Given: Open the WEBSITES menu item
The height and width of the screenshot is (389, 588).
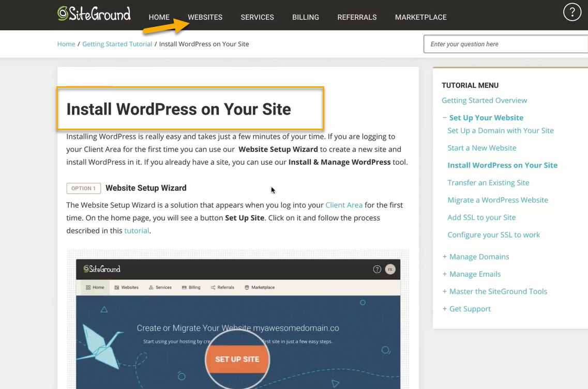Looking at the screenshot, I should click(205, 17).
